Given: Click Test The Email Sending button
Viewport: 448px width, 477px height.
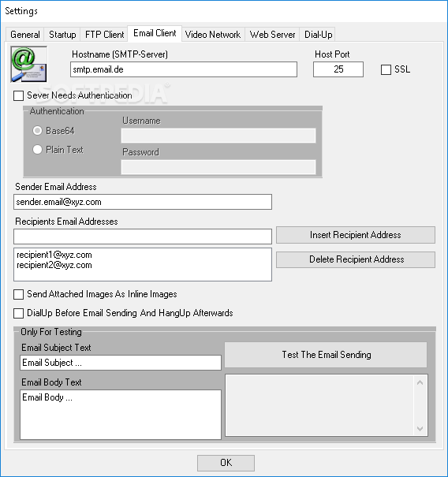Looking at the screenshot, I should pyautogui.click(x=326, y=355).
